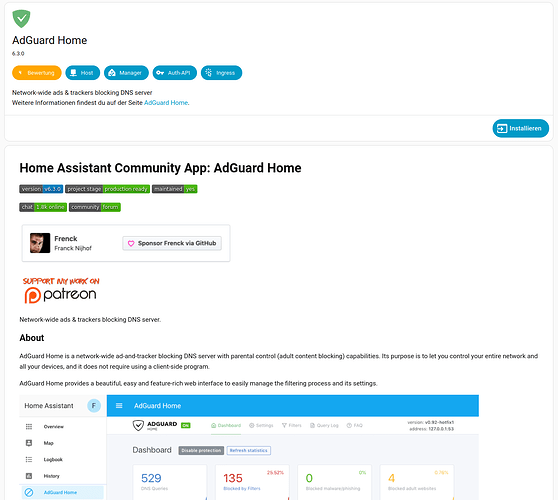This screenshot has width=558, height=500.
Task: Select the Manager capability chip
Action: (126, 73)
